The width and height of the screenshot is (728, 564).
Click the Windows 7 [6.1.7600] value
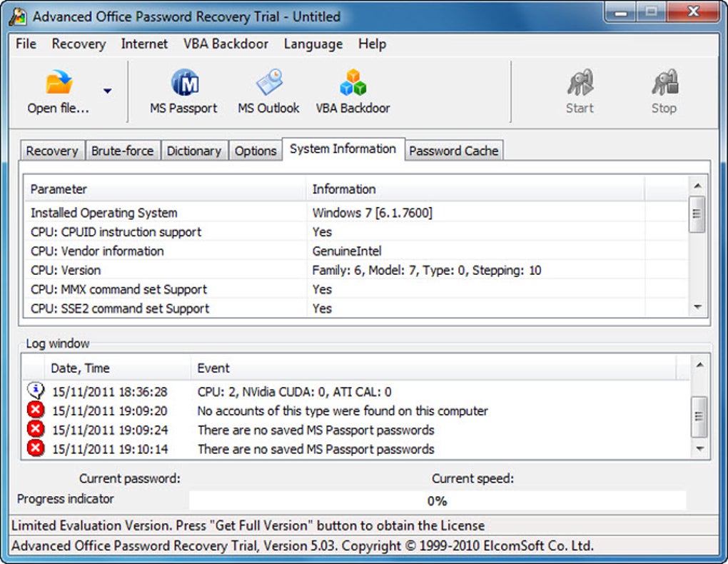373,213
